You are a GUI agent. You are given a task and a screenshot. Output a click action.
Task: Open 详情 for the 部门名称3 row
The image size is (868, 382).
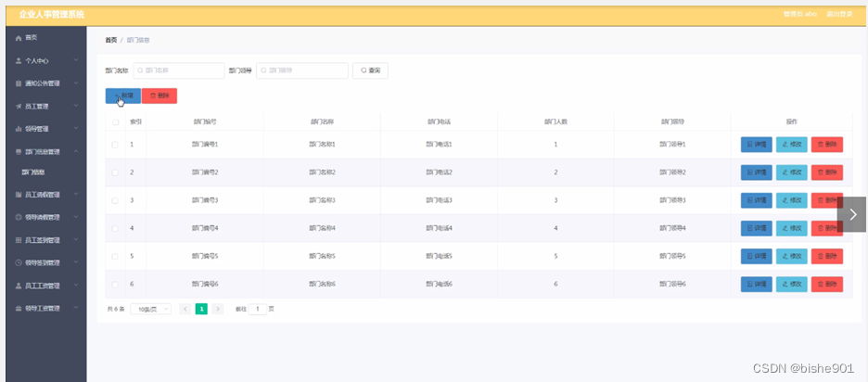pyautogui.click(x=756, y=200)
